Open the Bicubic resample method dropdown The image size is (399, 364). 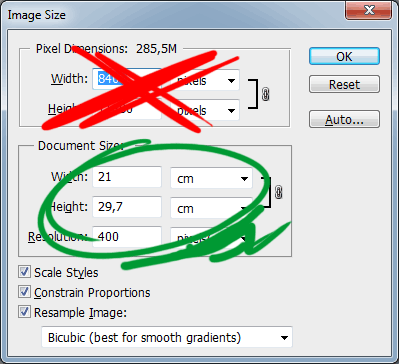pyautogui.click(x=167, y=337)
